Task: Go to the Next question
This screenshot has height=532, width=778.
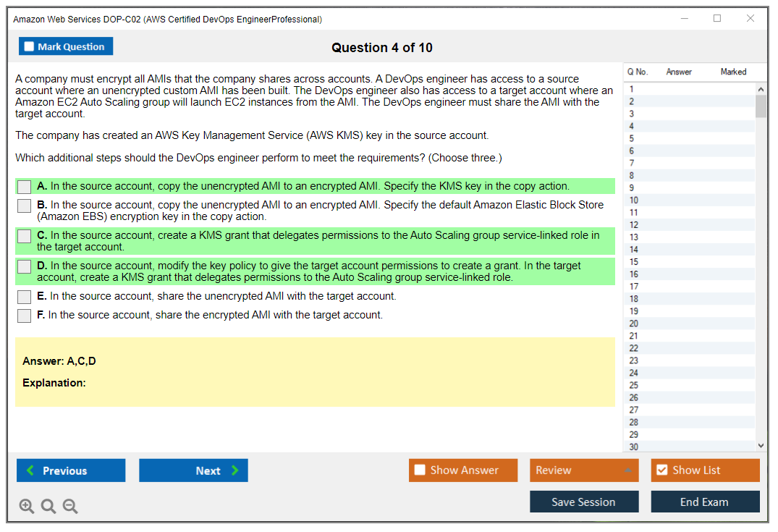Action: (x=193, y=470)
